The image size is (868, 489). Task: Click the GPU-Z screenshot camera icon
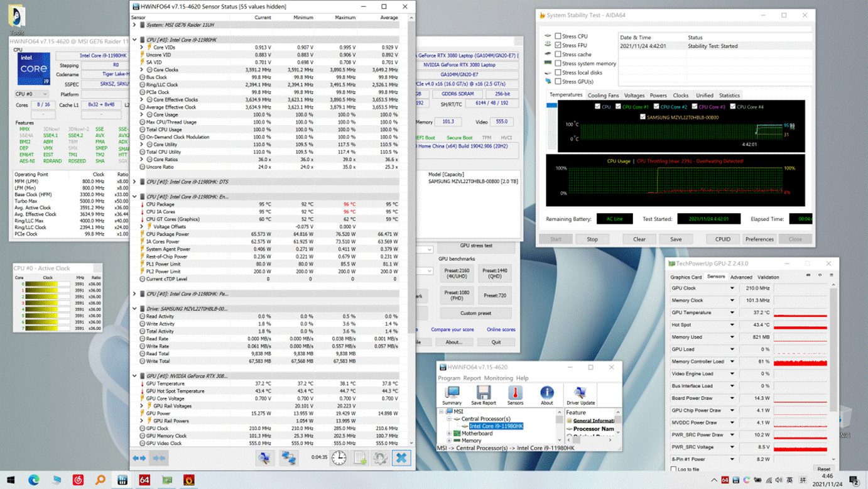pyautogui.click(x=808, y=275)
